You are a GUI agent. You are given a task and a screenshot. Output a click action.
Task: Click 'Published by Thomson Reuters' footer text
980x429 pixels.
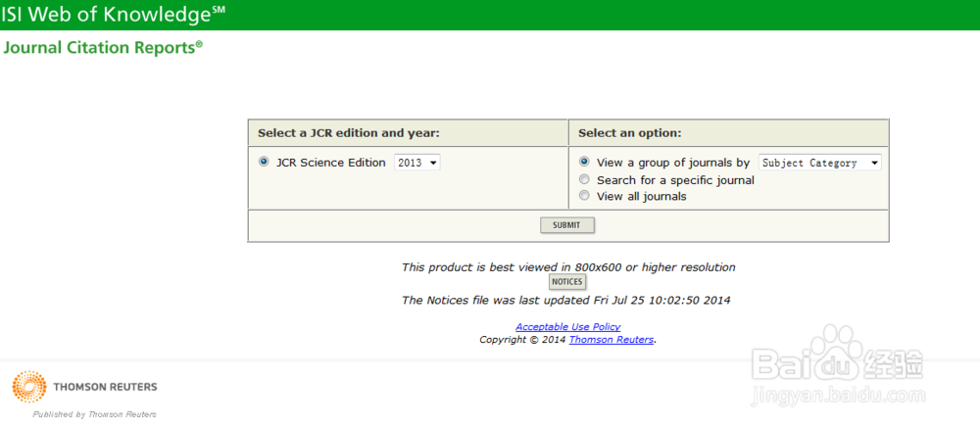click(x=94, y=414)
